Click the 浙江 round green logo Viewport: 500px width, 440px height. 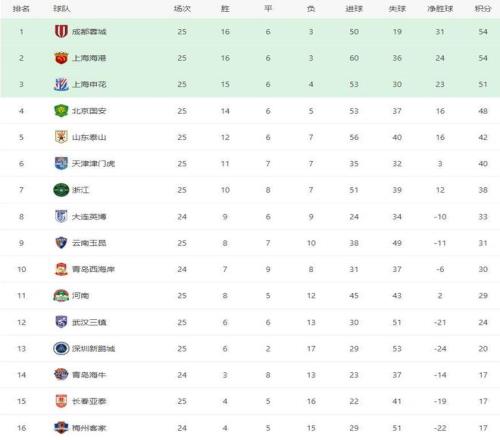click(x=61, y=190)
